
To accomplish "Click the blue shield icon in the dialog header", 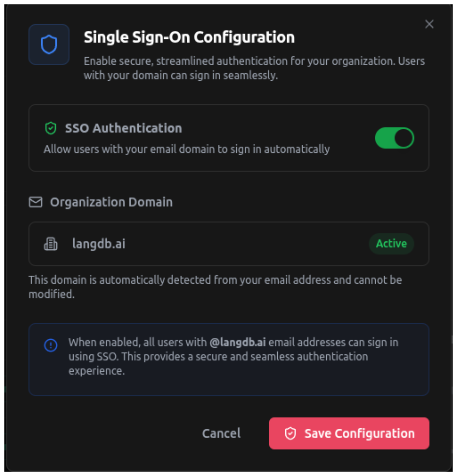I will pyautogui.click(x=49, y=45).
